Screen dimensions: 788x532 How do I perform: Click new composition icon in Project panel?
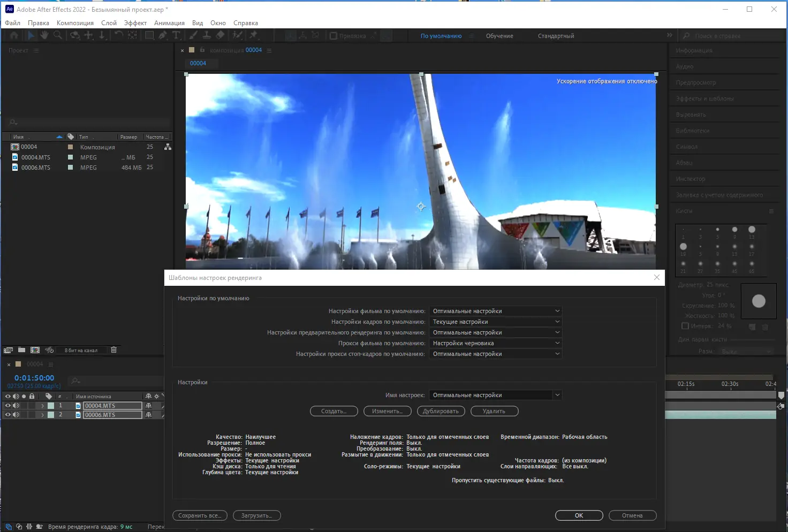tap(35, 350)
